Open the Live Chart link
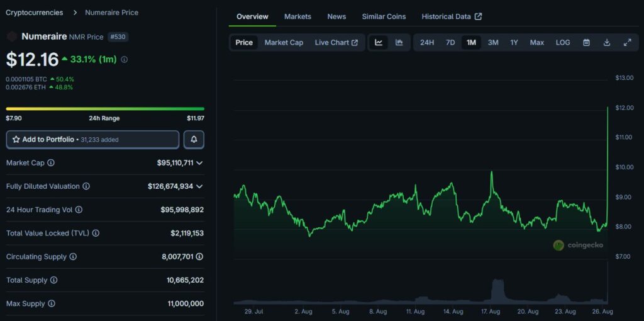This screenshot has width=644, height=321. tap(336, 42)
